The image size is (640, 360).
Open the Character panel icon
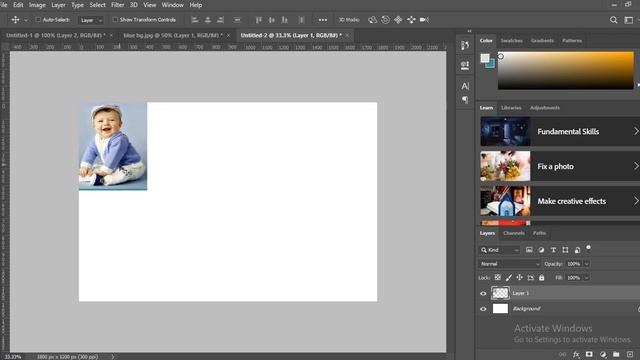pos(465,86)
